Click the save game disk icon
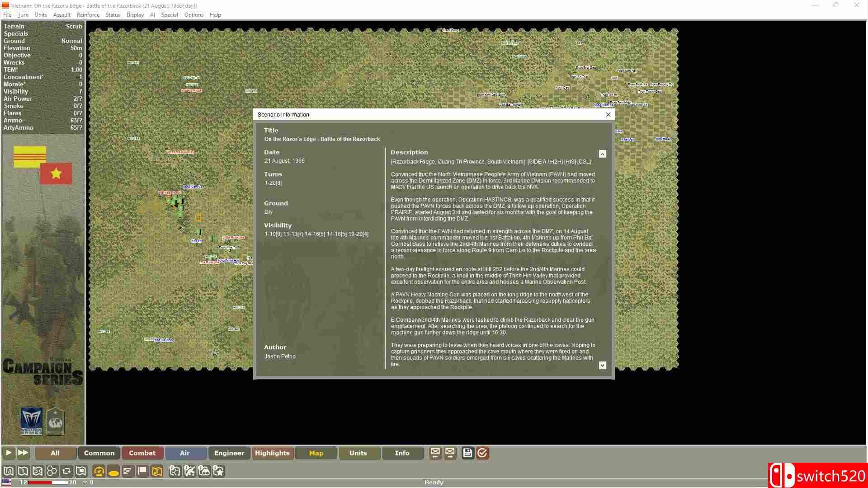The height and width of the screenshot is (488, 868). click(x=467, y=453)
